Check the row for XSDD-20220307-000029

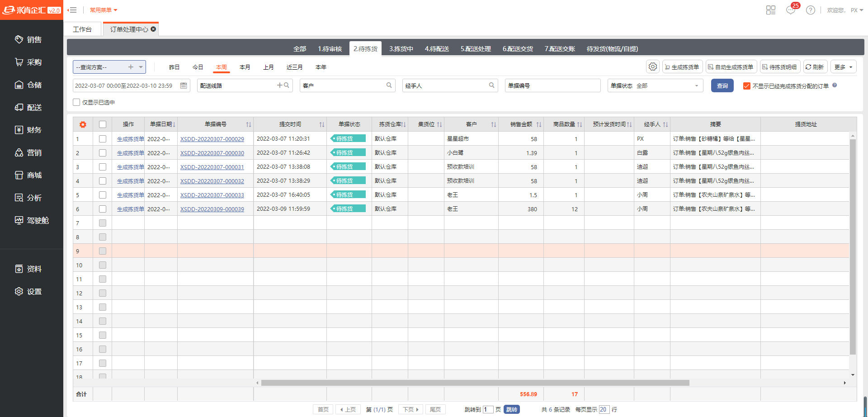pyautogui.click(x=103, y=139)
